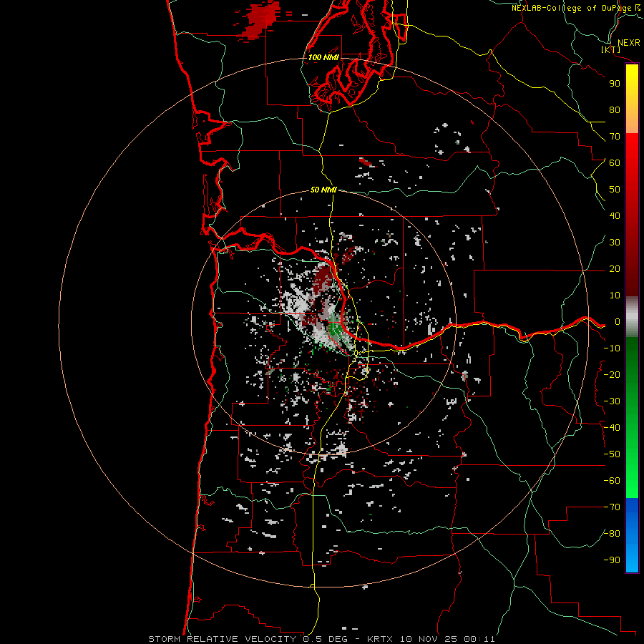This screenshot has height=644, width=644.
Task: Select the 100 NMI range ring label
Action: tap(323, 57)
